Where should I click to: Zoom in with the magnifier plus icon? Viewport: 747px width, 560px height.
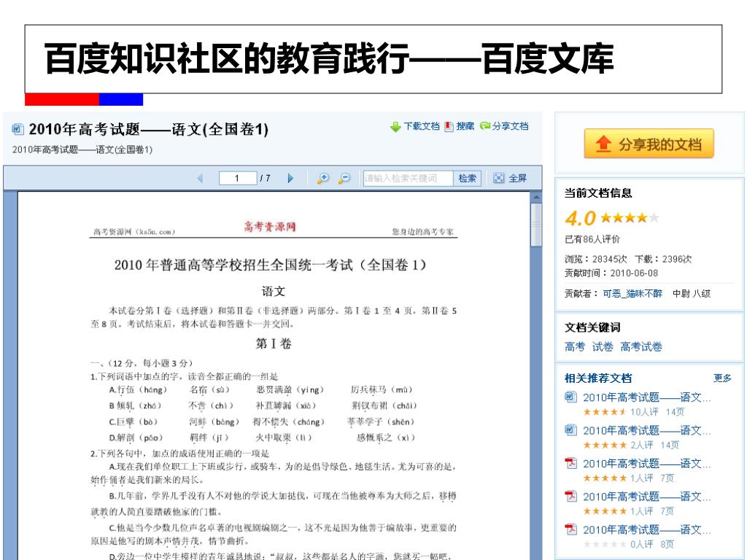(323, 178)
